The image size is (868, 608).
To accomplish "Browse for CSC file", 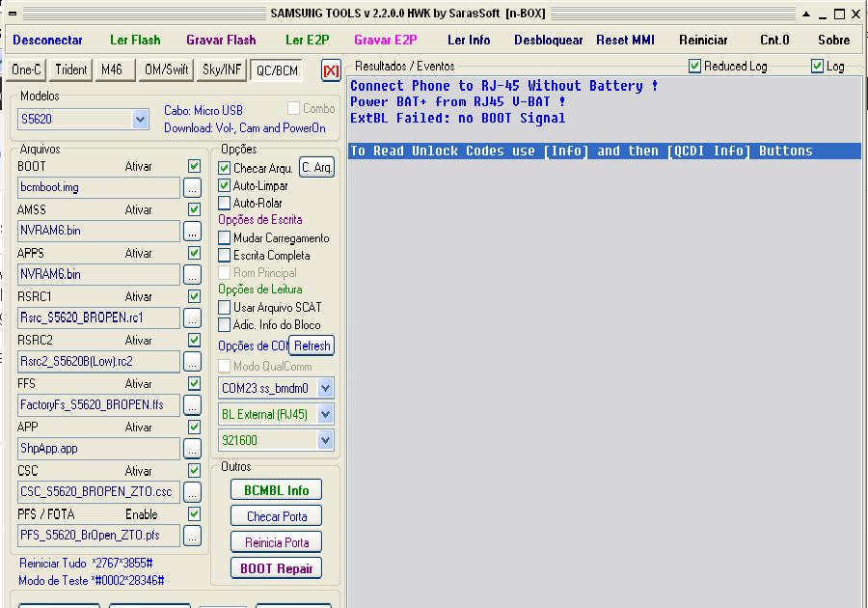I will (192, 492).
